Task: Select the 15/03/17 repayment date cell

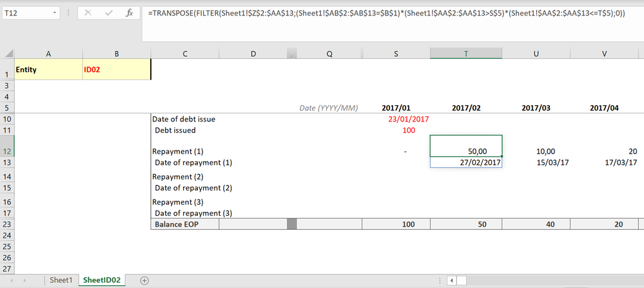Action: 536,163
